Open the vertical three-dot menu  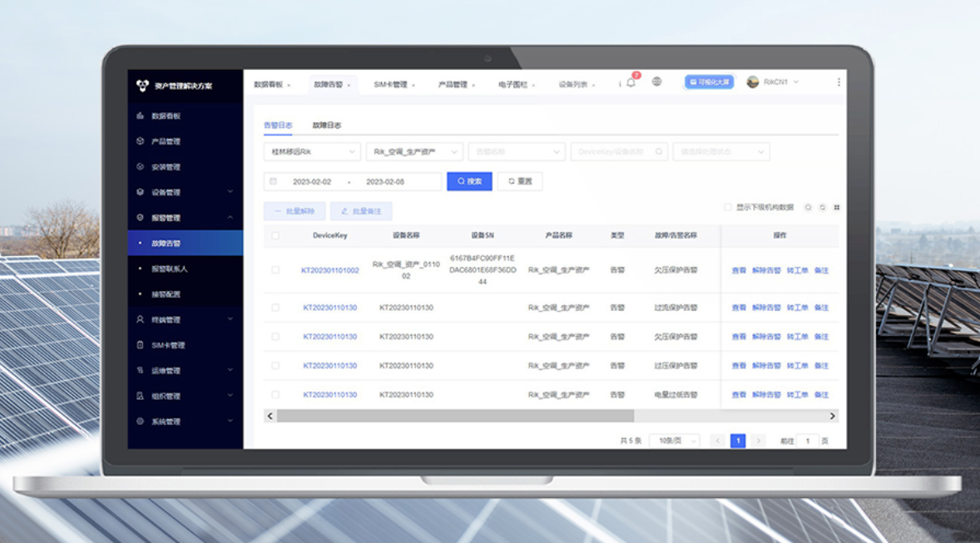[838, 81]
